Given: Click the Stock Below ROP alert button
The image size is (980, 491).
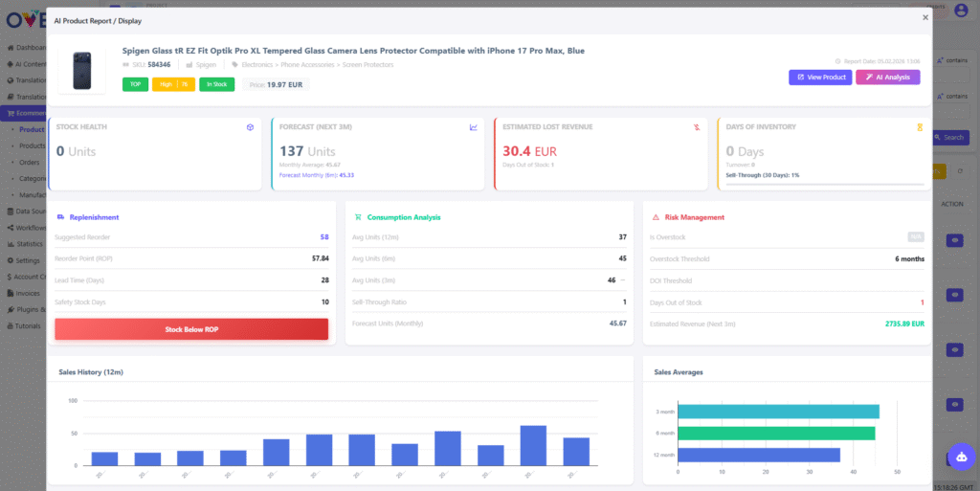Looking at the screenshot, I should point(191,329).
